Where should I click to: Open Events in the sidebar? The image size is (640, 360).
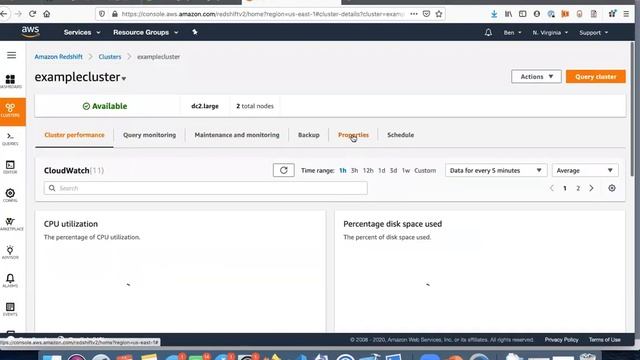click(x=11, y=309)
